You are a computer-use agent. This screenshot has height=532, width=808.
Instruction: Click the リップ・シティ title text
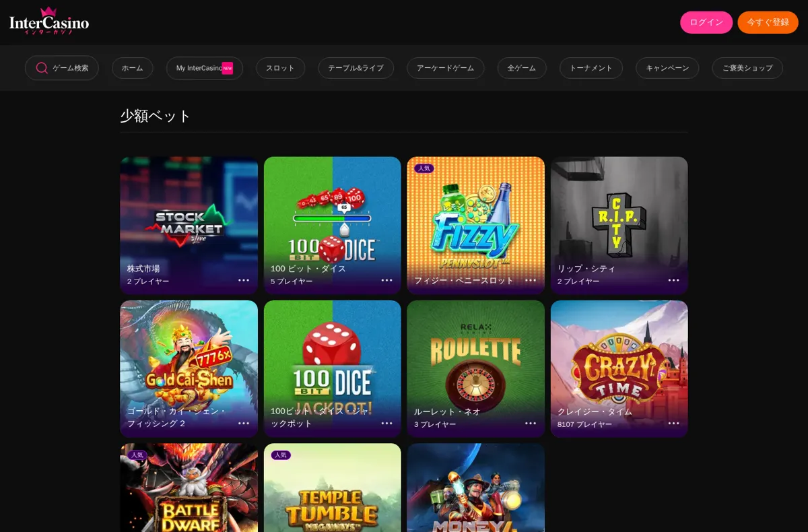pyautogui.click(x=586, y=268)
